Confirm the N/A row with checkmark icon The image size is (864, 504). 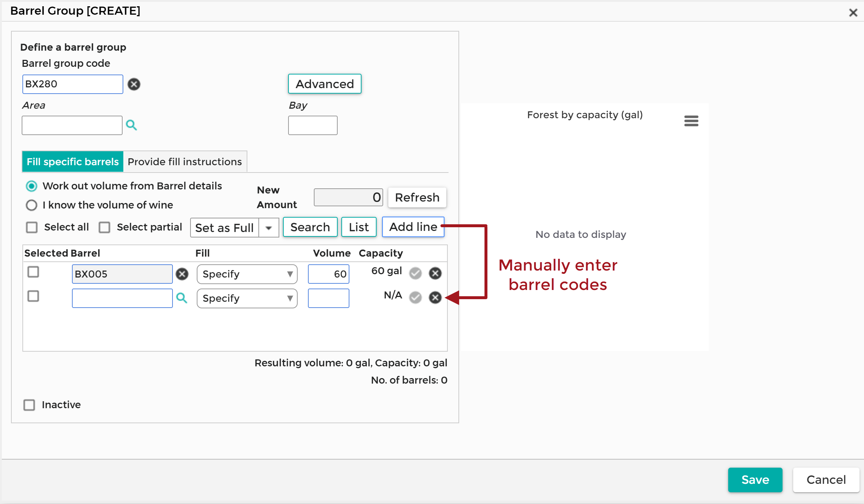[x=415, y=297]
